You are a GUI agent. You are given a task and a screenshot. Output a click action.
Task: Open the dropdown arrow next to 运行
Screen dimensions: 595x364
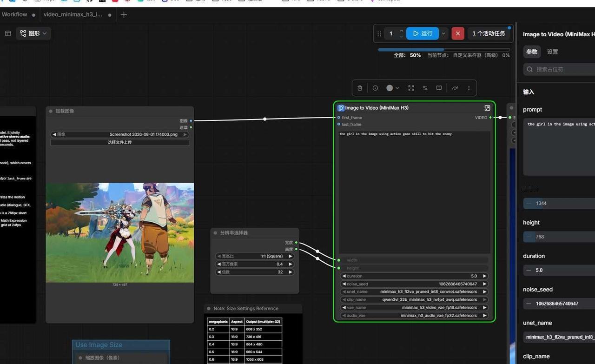pyautogui.click(x=443, y=33)
